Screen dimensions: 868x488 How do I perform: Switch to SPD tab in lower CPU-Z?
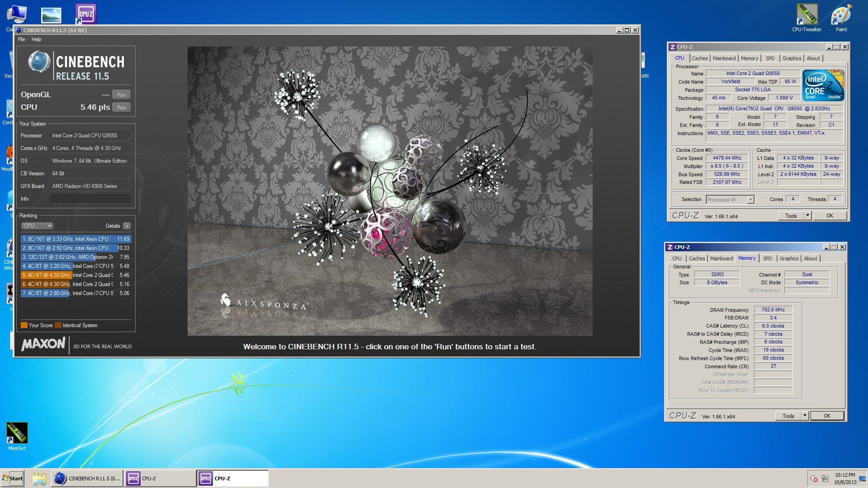[x=767, y=258]
